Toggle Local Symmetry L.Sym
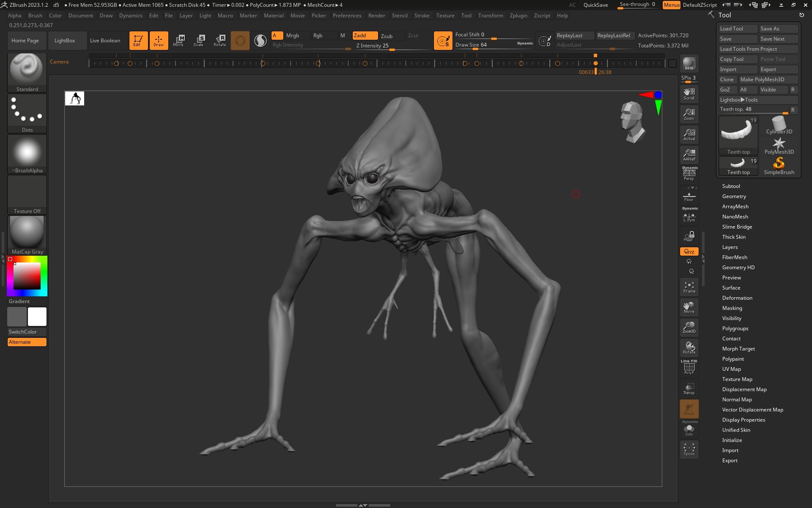The height and width of the screenshot is (508, 812). [x=689, y=215]
